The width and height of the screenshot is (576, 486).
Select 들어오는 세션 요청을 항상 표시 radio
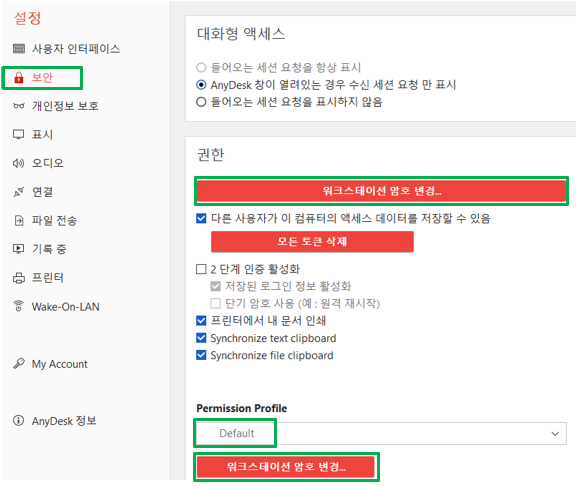(201, 67)
